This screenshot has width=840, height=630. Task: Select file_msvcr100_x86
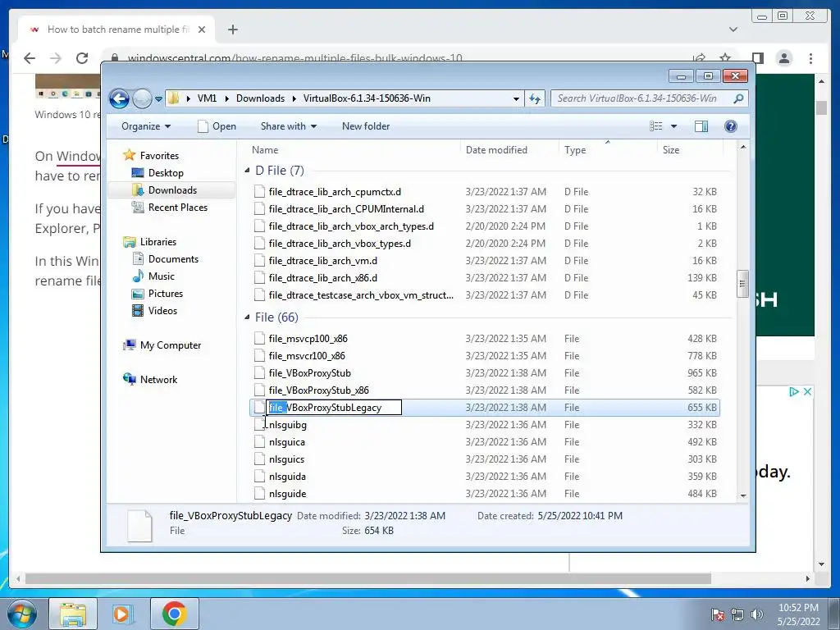(307, 356)
